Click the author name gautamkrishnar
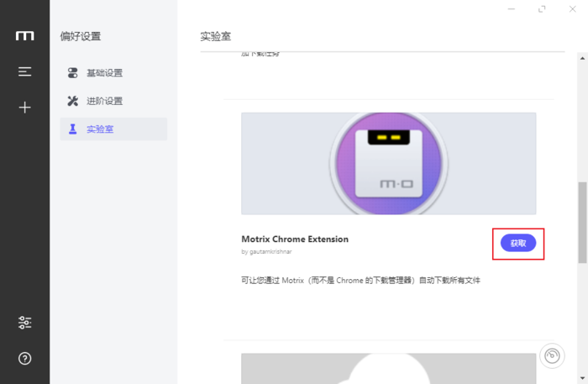Screen dimensions: 588x384 [267, 250]
